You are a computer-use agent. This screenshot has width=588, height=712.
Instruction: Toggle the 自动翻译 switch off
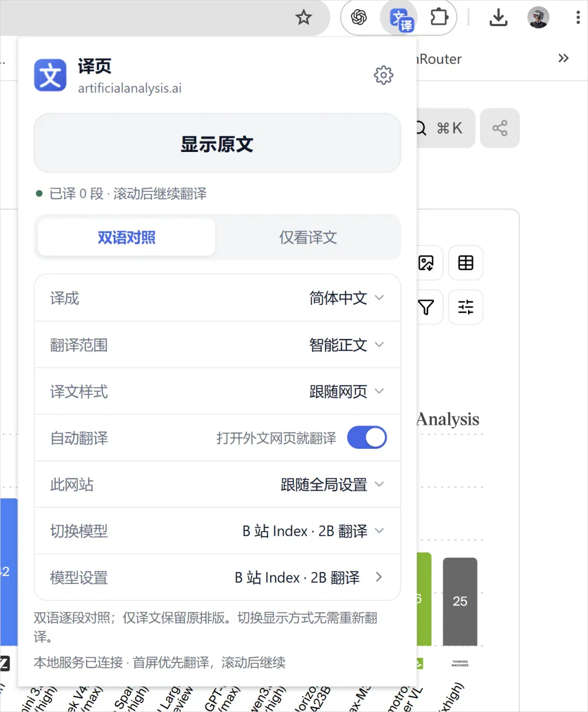(367, 437)
